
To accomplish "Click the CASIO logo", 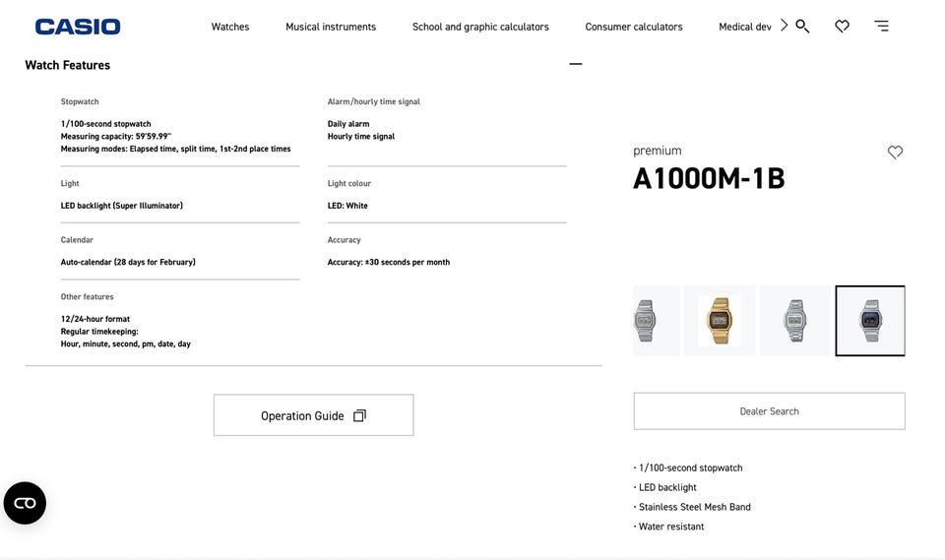I will point(78,27).
